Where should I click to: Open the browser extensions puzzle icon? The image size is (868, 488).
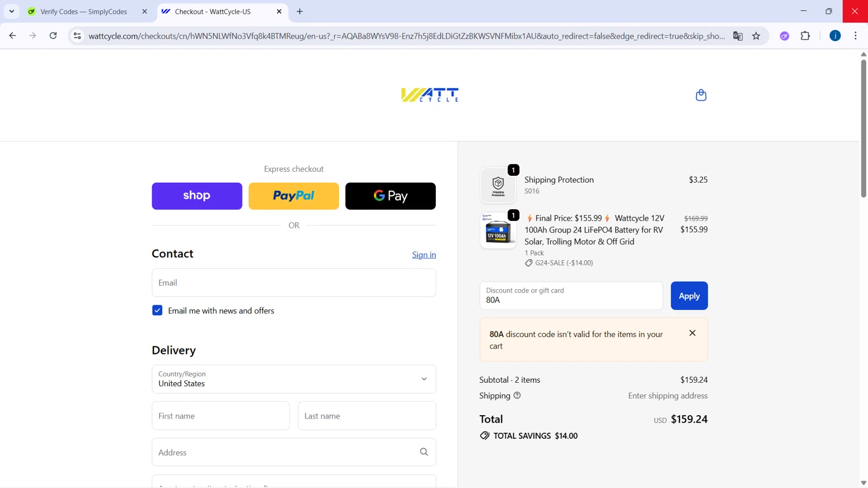806,36
